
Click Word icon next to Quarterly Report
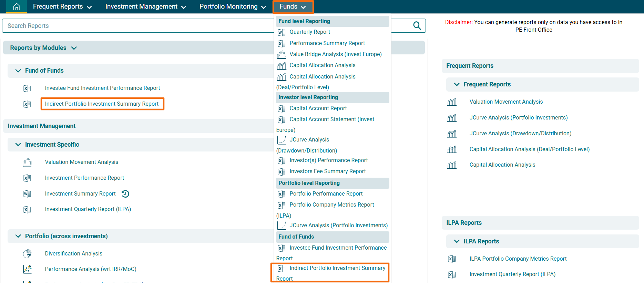click(x=282, y=32)
